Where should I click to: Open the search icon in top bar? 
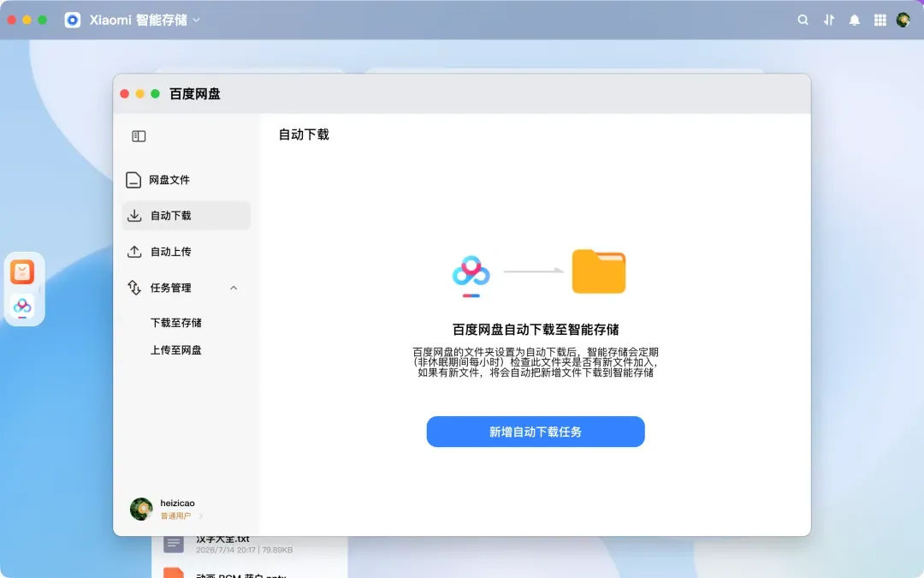click(803, 20)
